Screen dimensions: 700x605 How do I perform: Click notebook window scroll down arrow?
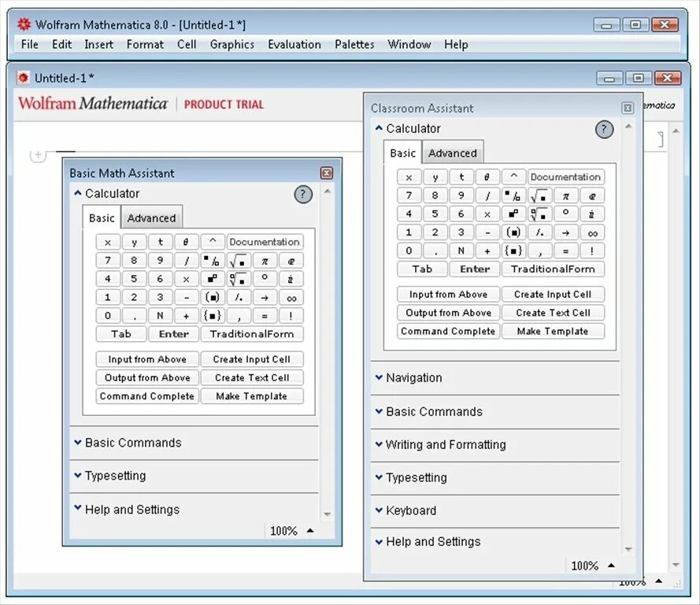[676, 566]
